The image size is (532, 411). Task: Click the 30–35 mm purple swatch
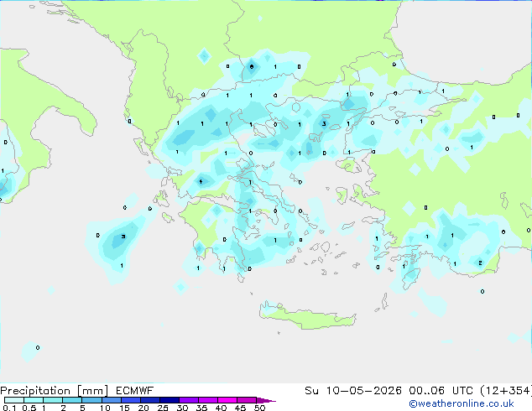coord(188,400)
